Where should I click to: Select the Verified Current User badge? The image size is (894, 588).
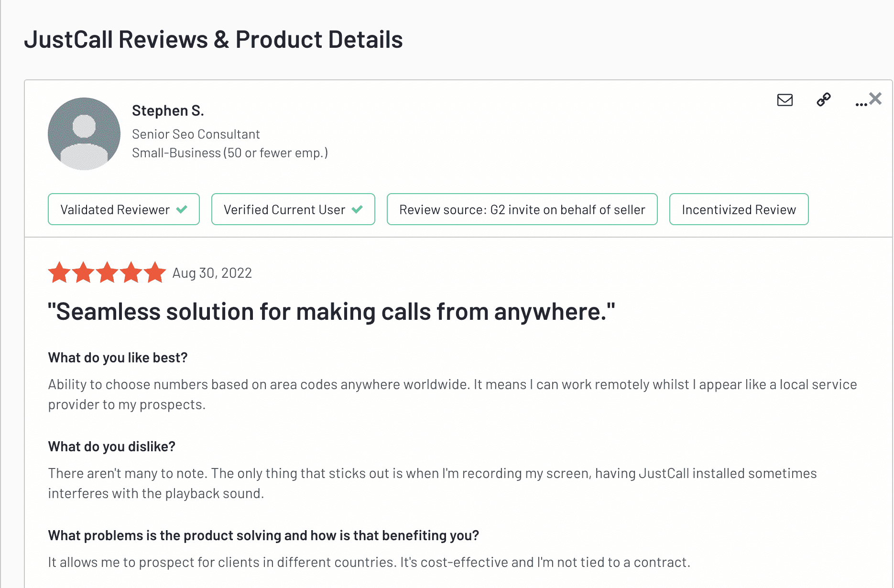(293, 209)
